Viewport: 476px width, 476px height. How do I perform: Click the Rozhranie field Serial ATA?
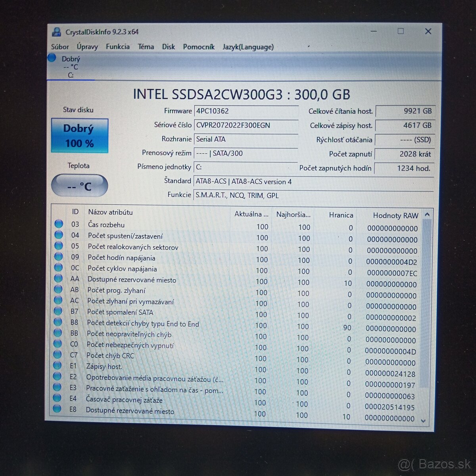coord(246,139)
